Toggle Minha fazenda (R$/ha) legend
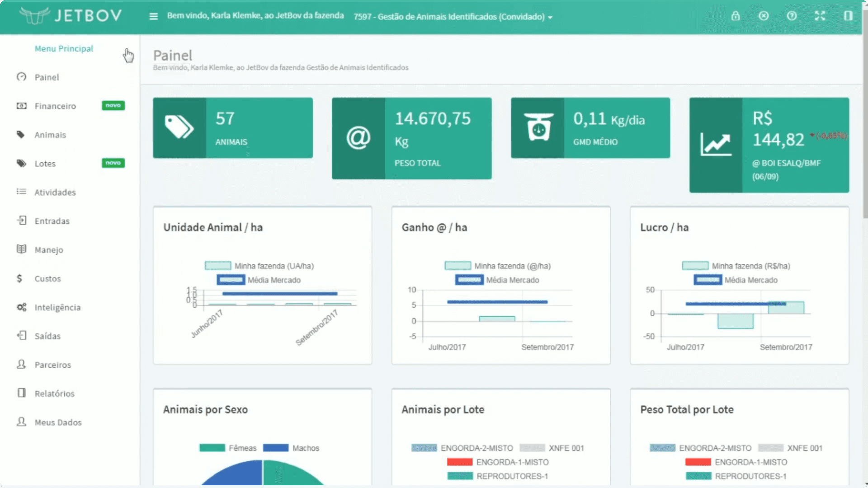The width and height of the screenshot is (868, 488). (736, 266)
